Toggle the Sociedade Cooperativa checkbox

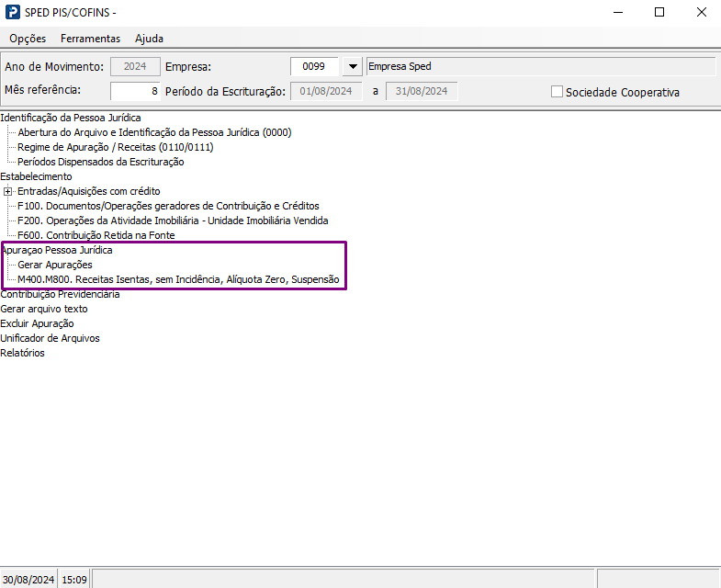(x=557, y=92)
